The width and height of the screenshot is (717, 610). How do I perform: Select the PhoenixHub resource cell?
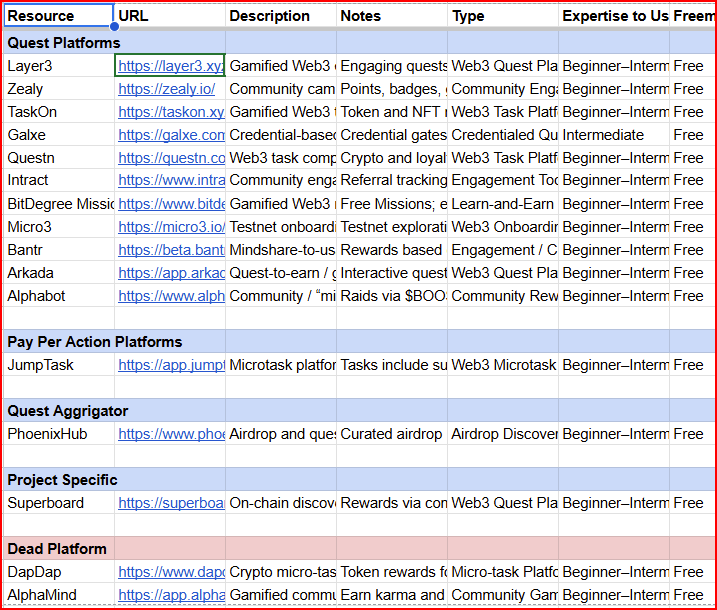(58, 434)
